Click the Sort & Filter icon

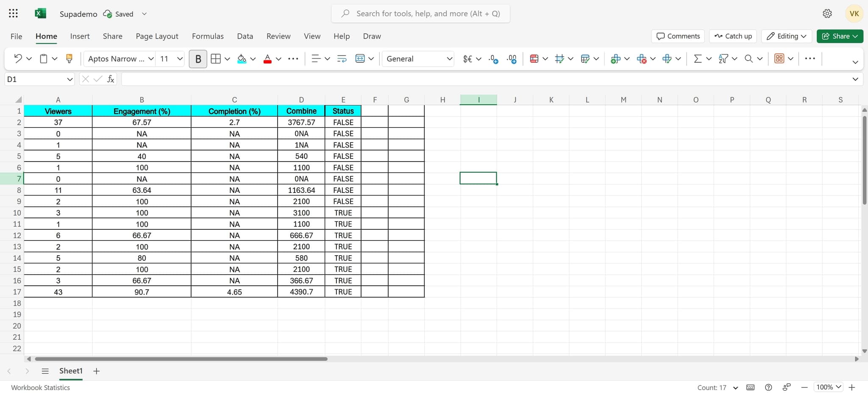[x=723, y=59]
